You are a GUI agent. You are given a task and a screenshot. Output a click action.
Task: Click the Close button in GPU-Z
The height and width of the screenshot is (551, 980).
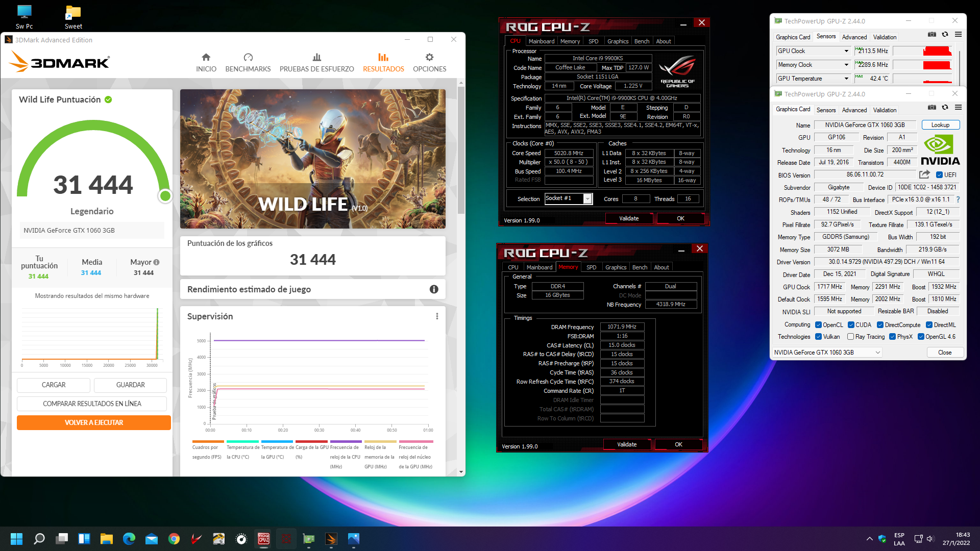pyautogui.click(x=945, y=353)
